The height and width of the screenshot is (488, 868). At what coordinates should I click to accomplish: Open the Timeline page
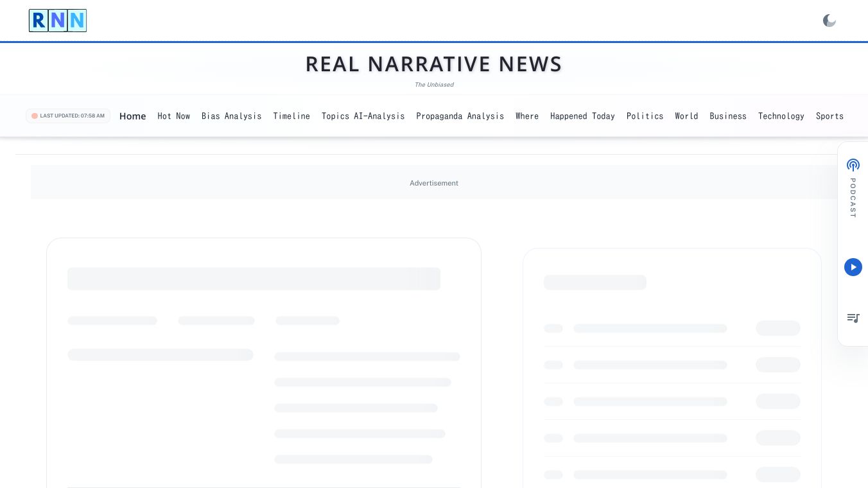(x=291, y=116)
